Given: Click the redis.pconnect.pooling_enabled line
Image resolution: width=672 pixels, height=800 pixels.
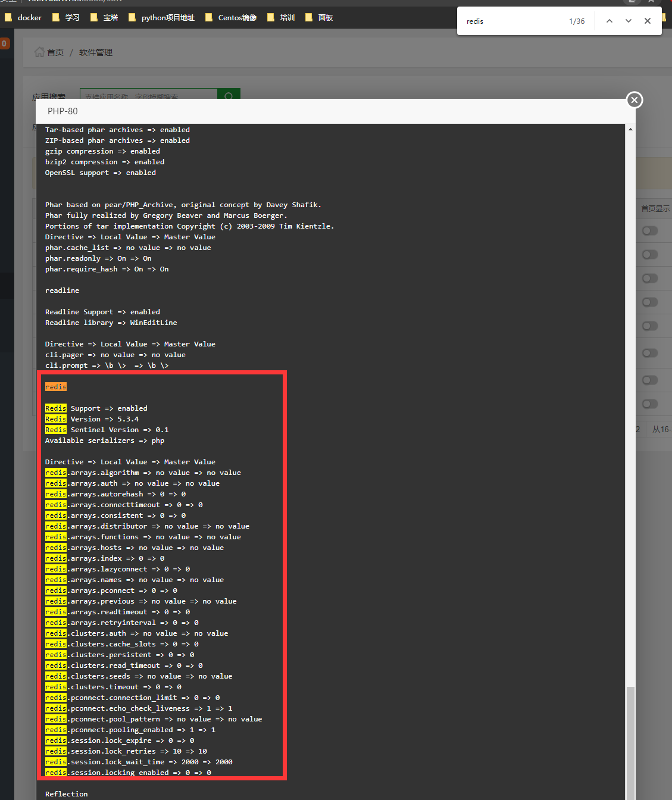Looking at the screenshot, I should [130, 730].
